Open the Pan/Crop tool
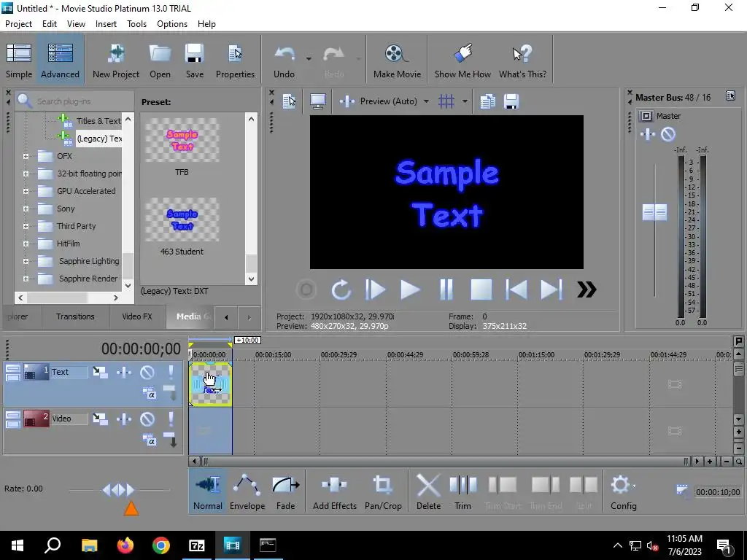 pyautogui.click(x=383, y=492)
